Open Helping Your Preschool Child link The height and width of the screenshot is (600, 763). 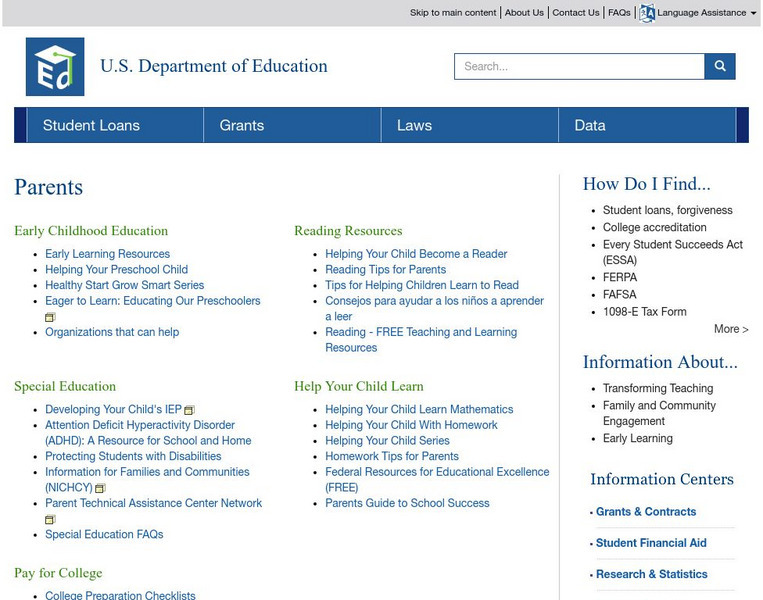pos(116,270)
